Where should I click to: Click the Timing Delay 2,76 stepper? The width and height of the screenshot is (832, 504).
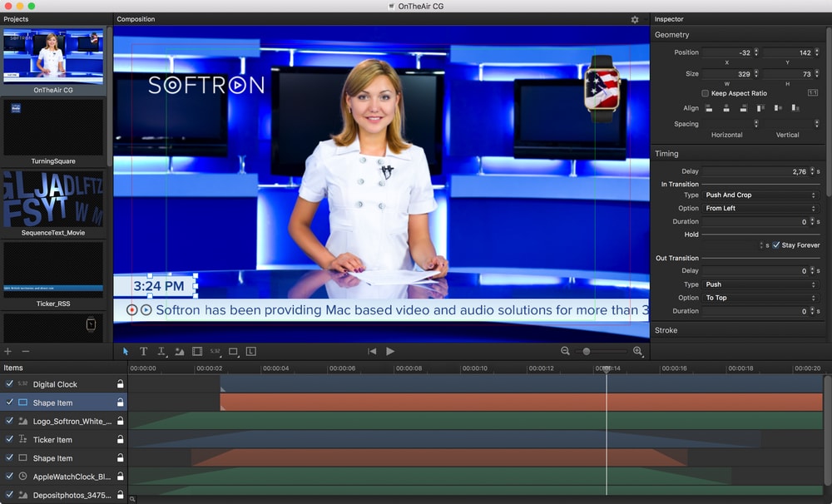click(x=812, y=171)
